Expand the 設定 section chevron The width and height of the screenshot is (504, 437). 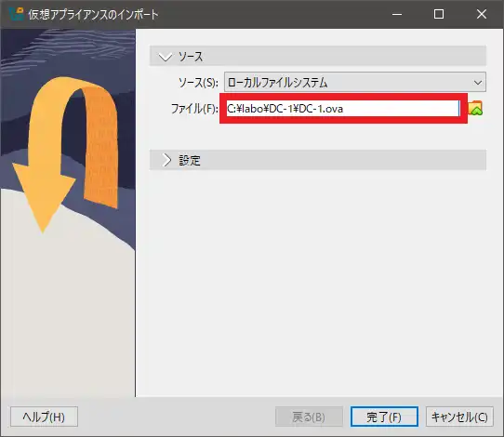(x=166, y=160)
